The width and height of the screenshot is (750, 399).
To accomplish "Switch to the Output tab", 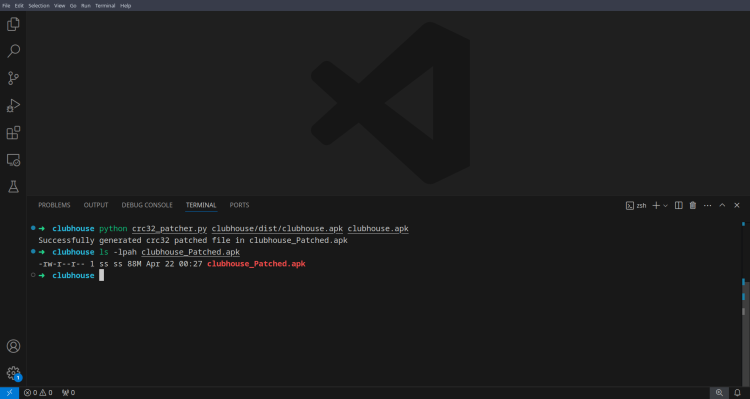I will [96, 205].
